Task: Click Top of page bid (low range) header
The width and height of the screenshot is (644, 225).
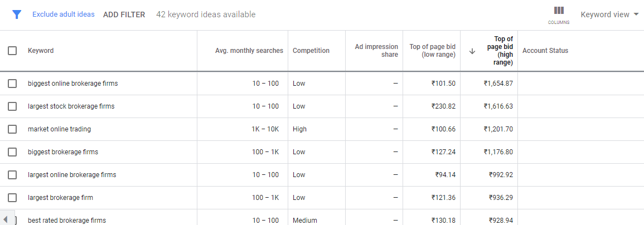Action: [433, 51]
